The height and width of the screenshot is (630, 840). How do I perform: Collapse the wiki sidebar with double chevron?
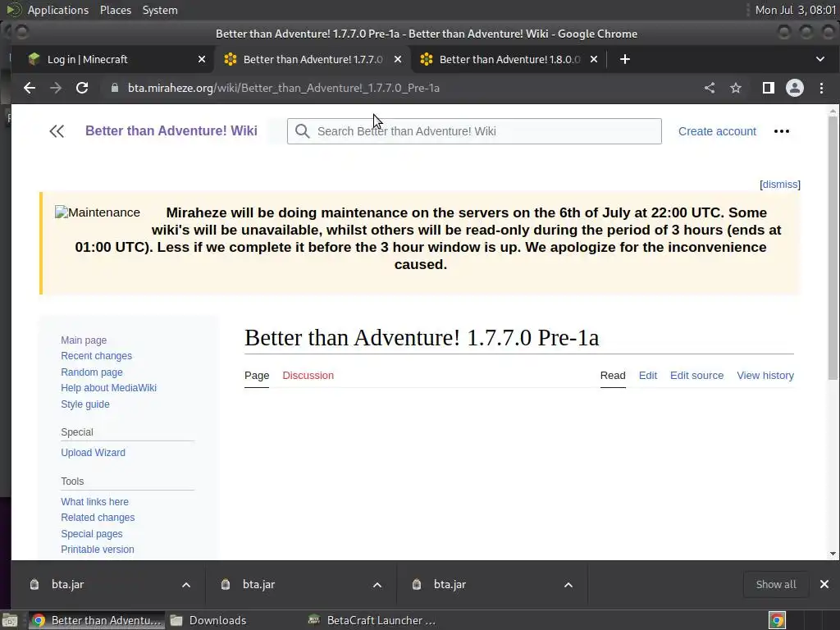point(57,131)
